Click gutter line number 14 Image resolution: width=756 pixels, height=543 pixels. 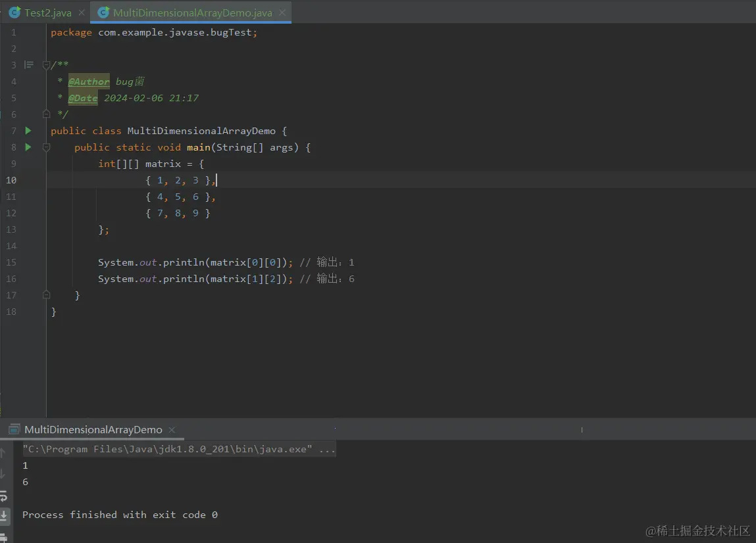click(x=11, y=246)
